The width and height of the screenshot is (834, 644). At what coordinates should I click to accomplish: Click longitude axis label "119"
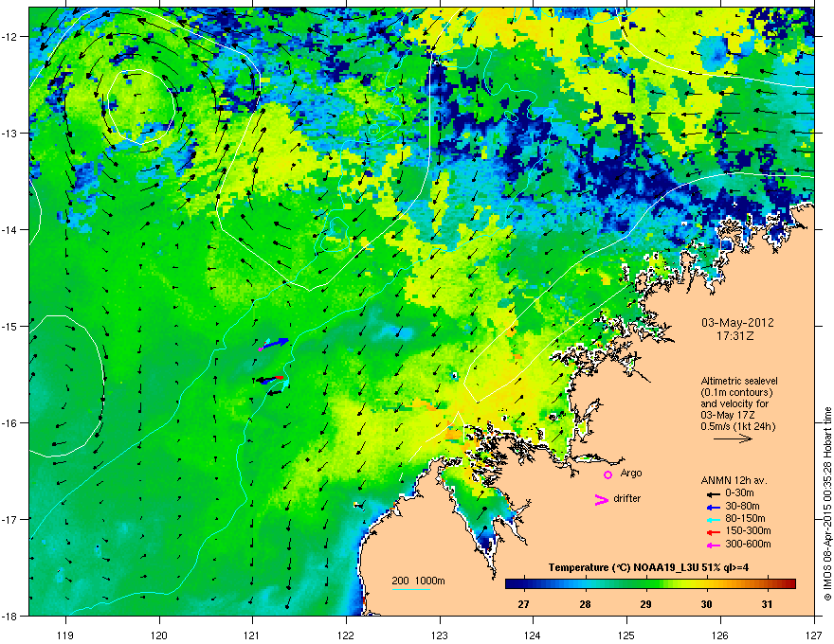pos(66,635)
